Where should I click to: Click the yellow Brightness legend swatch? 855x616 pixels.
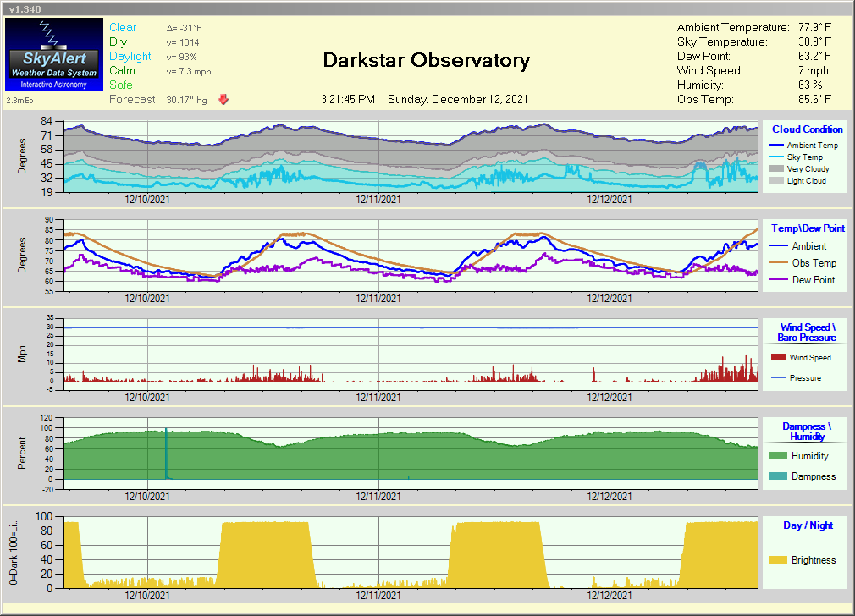[779, 560]
